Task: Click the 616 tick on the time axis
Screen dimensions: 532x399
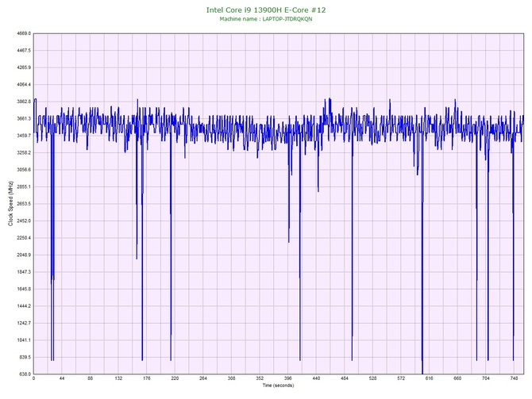Action: pos(430,378)
